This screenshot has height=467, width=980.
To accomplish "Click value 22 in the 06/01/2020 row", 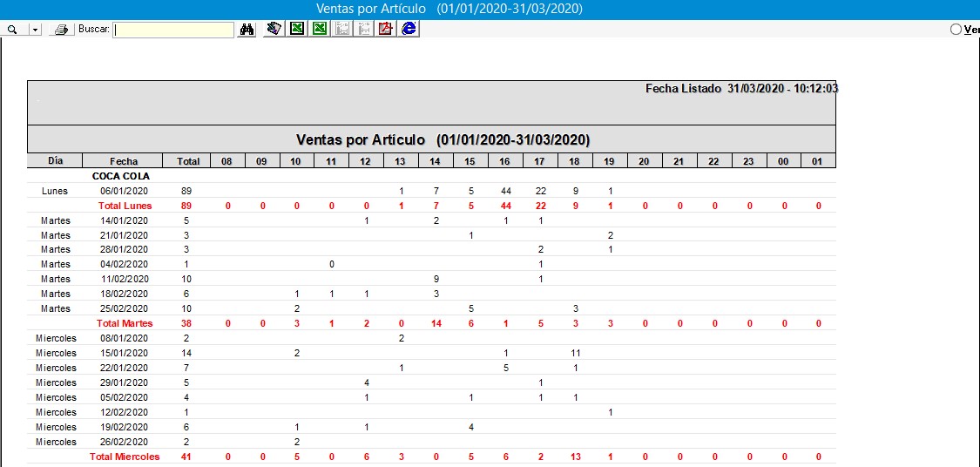I will click(541, 191).
